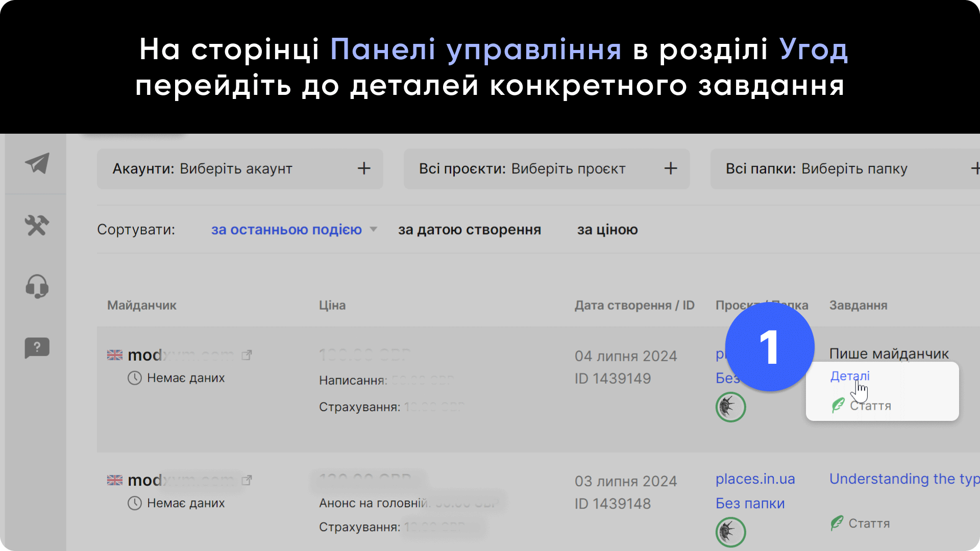Click clock icon in ID 1439148 row
The height and width of the screenshot is (551, 980).
(135, 503)
